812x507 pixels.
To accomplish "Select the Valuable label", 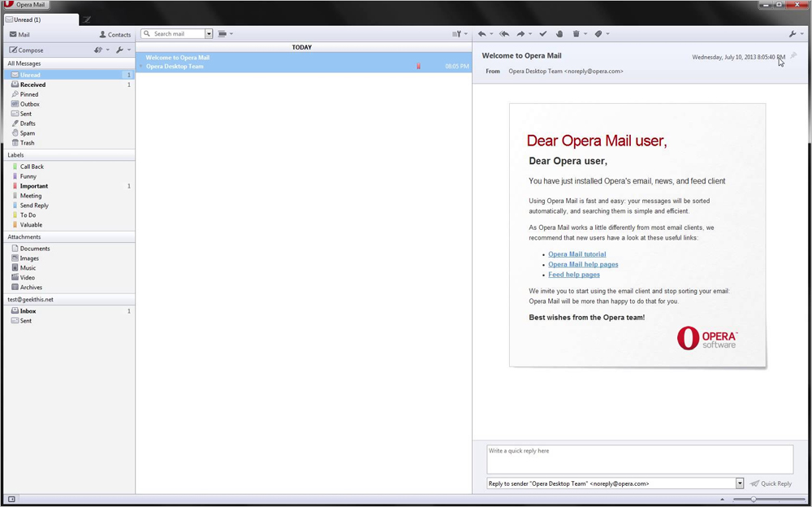I will [69, 224].
